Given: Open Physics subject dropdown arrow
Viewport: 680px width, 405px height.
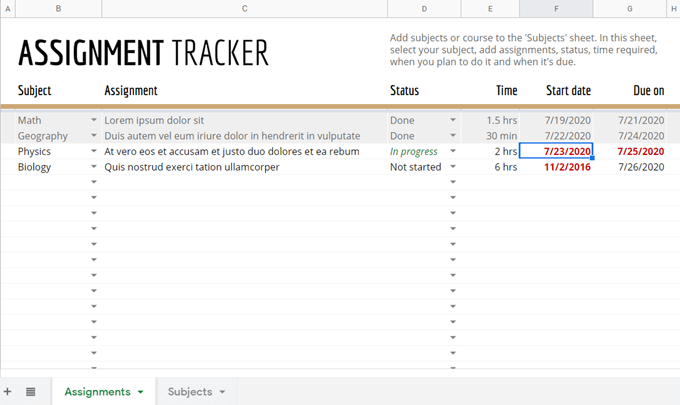Looking at the screenshot, I should [x=94, y=151].
